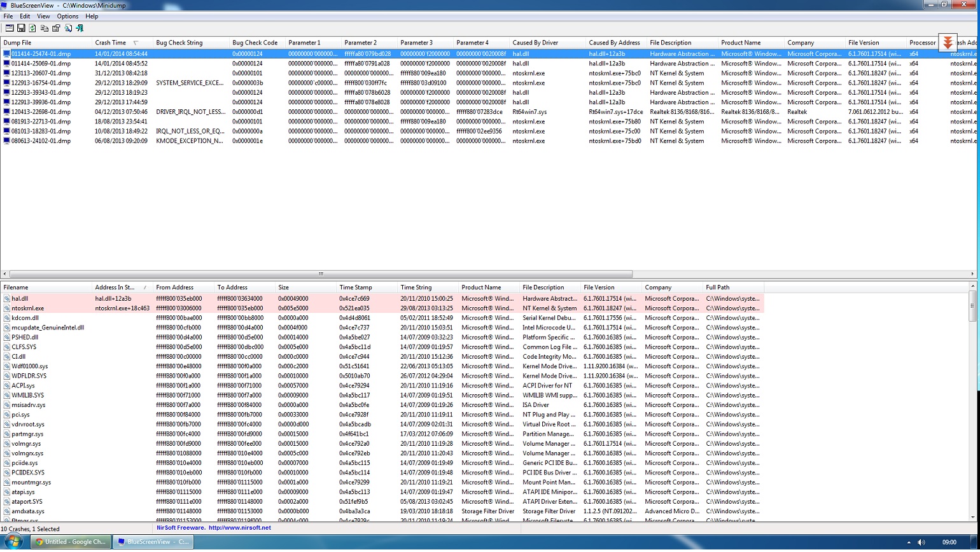Open Advanced Options from the toolbar
Image resolution: width=980 pixels, height=552 pixels.
(x=10, y=28)
